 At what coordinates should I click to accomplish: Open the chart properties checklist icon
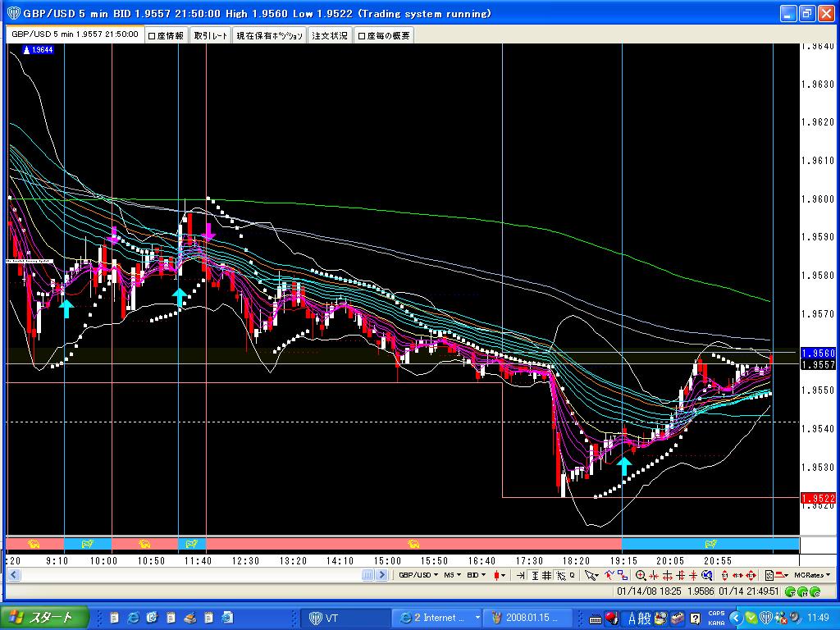click(x=769, y=575)
